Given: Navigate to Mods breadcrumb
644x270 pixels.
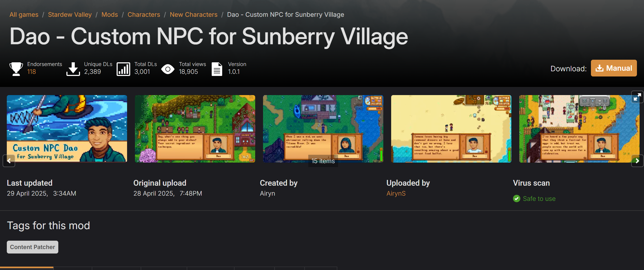Looking at the screenshot, I should (110, 14).
